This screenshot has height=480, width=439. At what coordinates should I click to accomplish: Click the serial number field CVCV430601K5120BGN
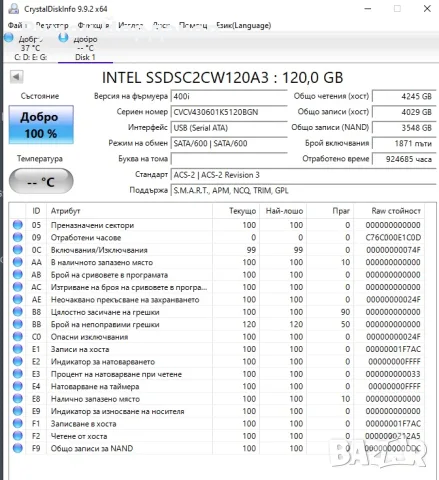(x=229, y=112)
